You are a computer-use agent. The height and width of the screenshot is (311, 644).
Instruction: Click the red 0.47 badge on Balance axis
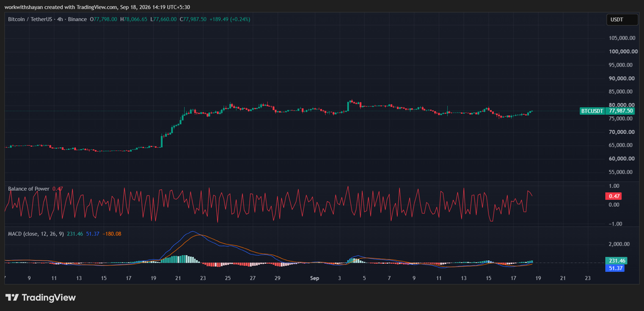614,196
